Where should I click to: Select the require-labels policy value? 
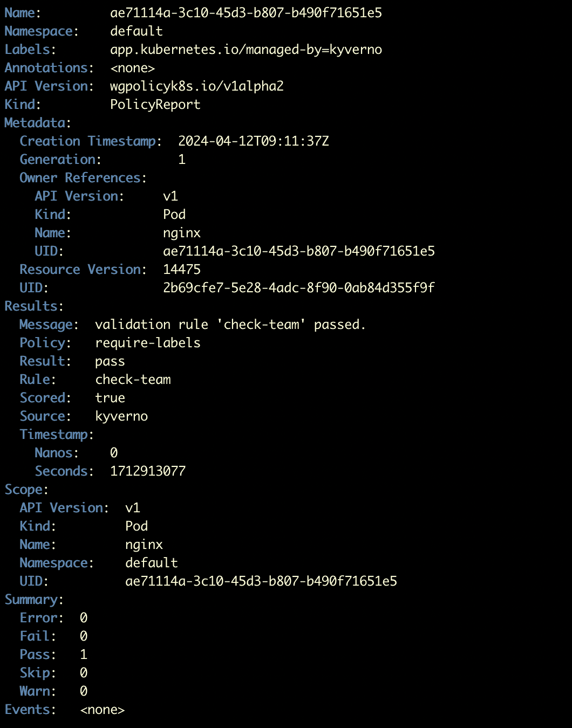click(147, 343)
